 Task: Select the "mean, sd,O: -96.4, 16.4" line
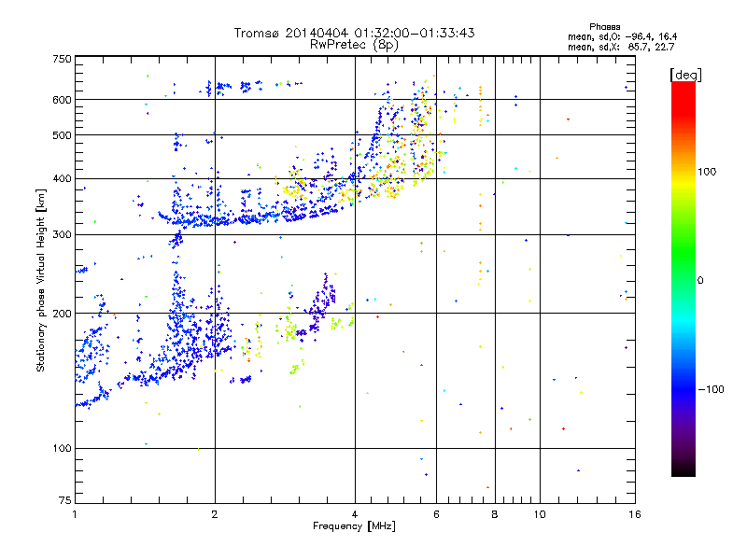(x=622, y=36)
